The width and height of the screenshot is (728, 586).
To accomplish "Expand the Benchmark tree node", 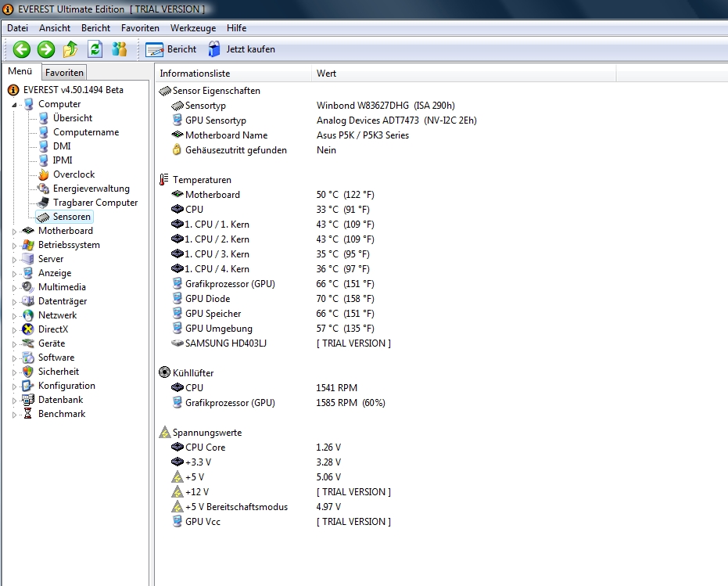I will [14, 415].
